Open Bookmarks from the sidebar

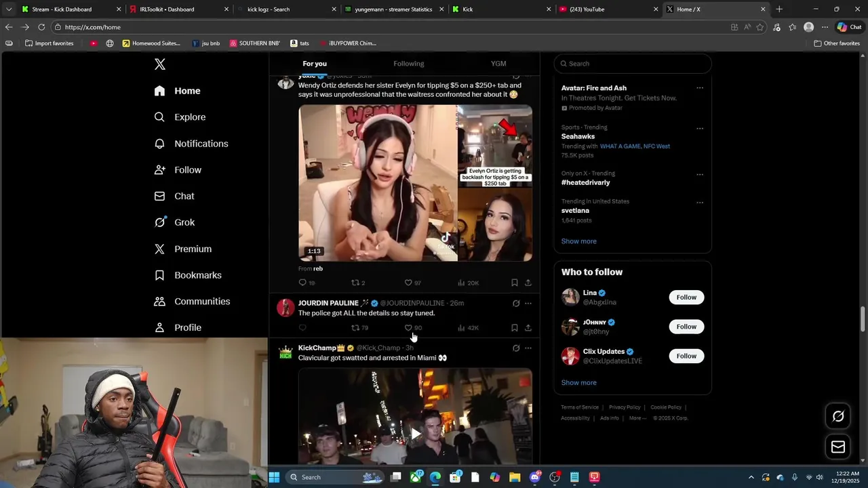pos(188,275)
